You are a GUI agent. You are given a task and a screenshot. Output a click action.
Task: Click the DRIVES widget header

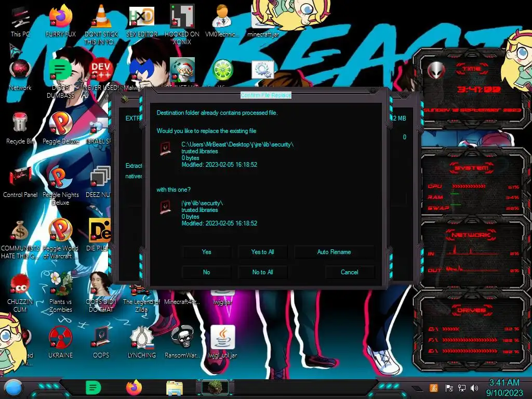[471, 310]
